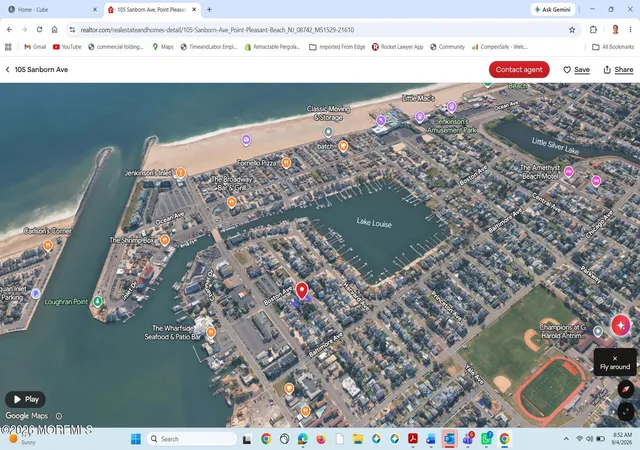The height and width of the screenshot is (450, 640).
Task: Open the Fornello Pizza map marker
Action: pos(286,163)
